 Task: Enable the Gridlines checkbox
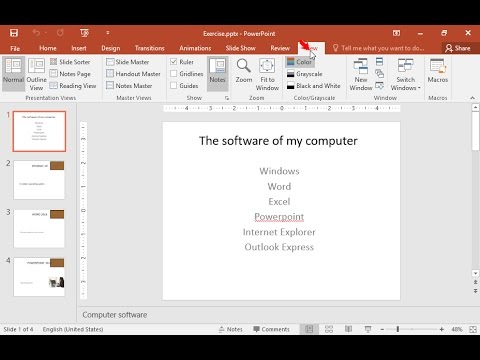173,74
